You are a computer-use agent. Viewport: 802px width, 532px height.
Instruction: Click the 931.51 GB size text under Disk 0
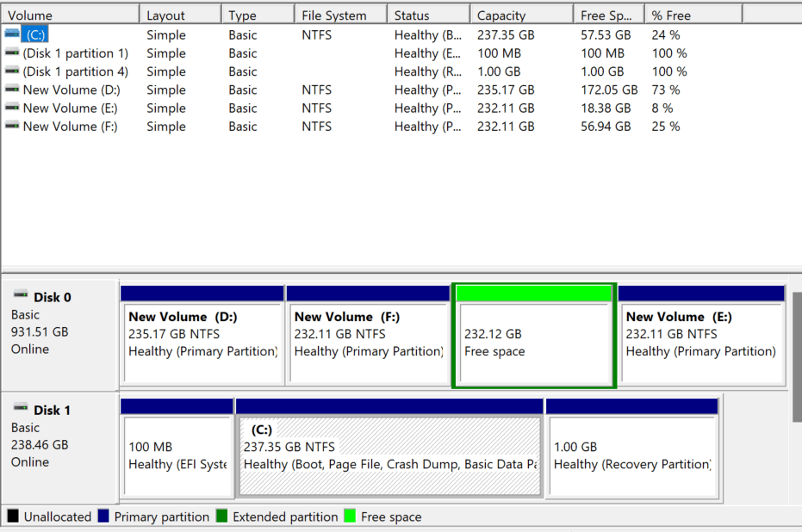pos(40,332)
